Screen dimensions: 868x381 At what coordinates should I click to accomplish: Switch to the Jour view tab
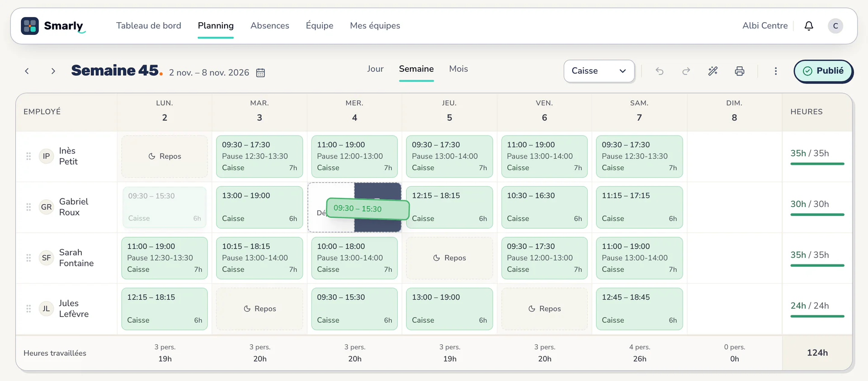click(x=375, y=69)
